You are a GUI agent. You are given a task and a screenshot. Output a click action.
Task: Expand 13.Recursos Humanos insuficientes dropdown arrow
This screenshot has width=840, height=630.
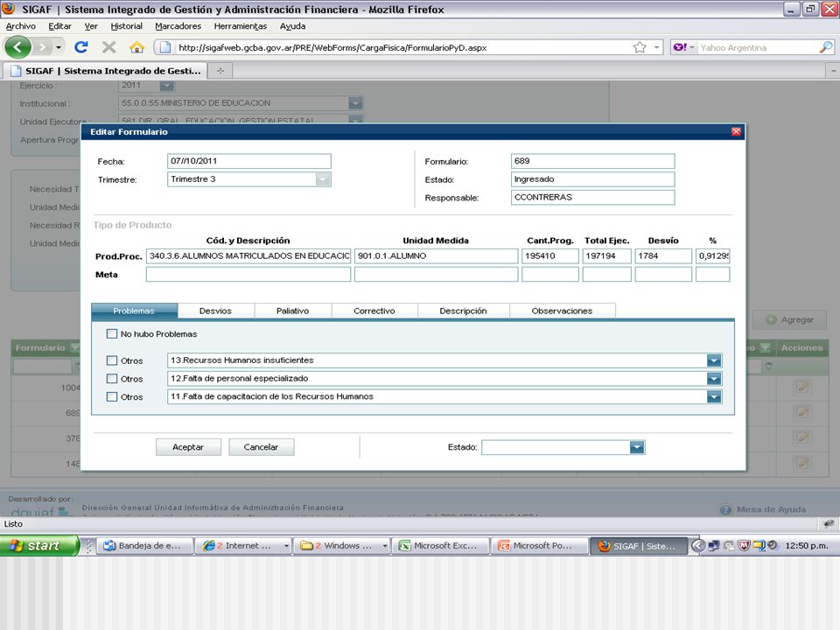[x=714, y=360]
